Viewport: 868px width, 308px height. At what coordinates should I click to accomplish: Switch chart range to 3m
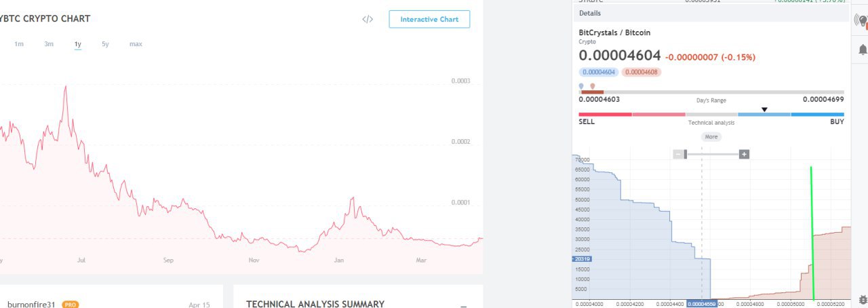(x=49, y=44)
